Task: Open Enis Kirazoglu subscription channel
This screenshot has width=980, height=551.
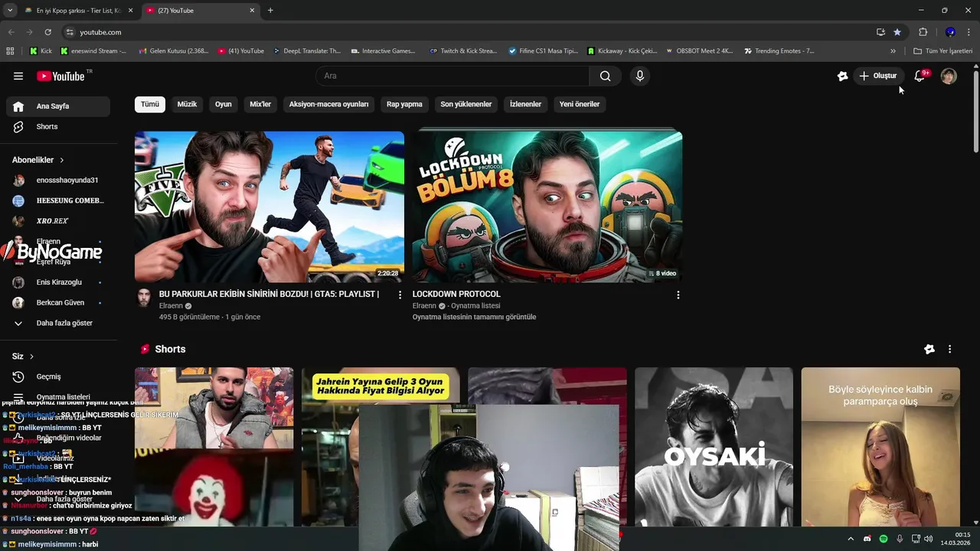Action: click(x=58, y=282)
